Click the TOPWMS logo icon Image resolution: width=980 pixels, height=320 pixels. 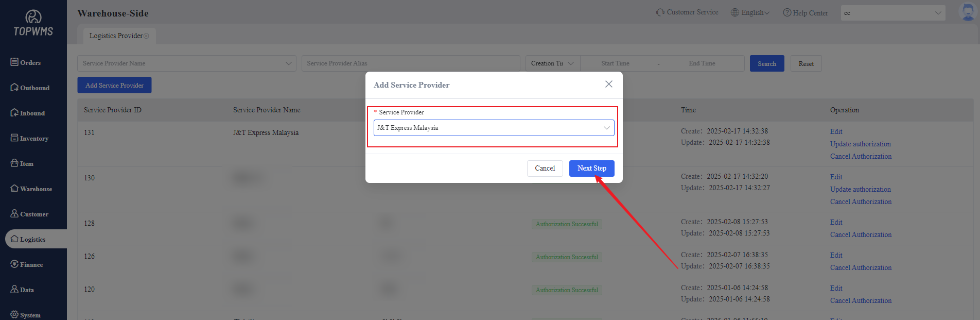coord(33,17)
